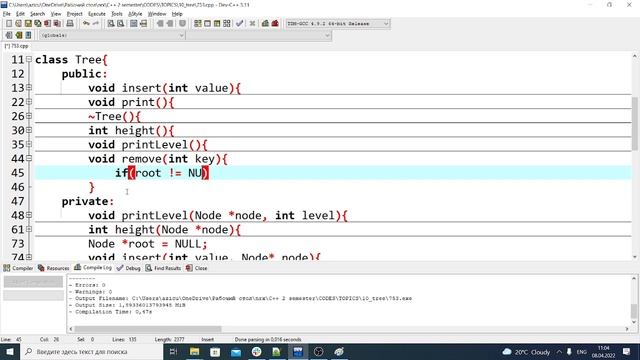Screen dimensions: 640x360
Task: Switch to the Find Results tab
Action: click(163, 268)
